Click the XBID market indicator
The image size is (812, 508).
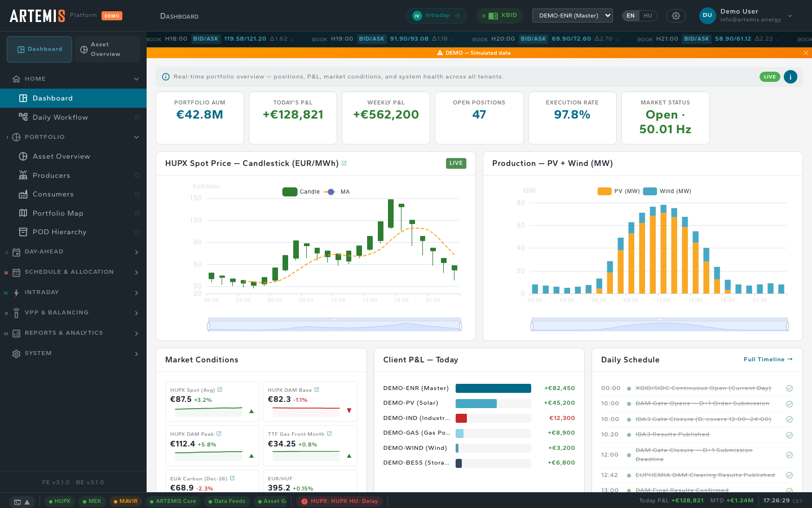pos(500,16)
